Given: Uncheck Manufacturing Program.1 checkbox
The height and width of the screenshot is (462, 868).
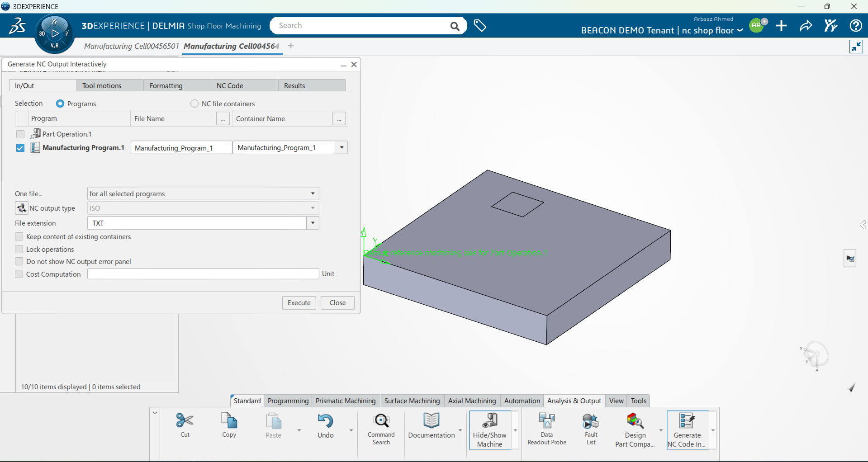Looking at the screenshot, I should pyautogui.click(x=20, y=148).
